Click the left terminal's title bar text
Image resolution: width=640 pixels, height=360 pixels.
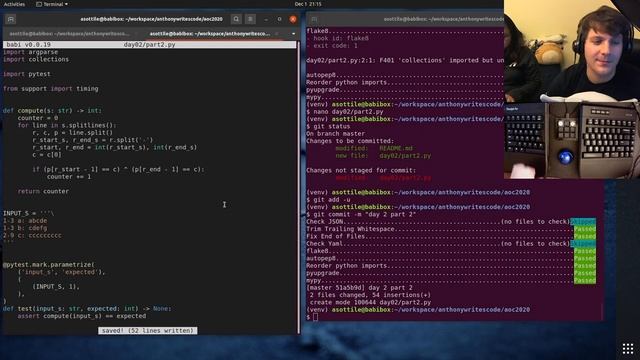pos(151,19)
